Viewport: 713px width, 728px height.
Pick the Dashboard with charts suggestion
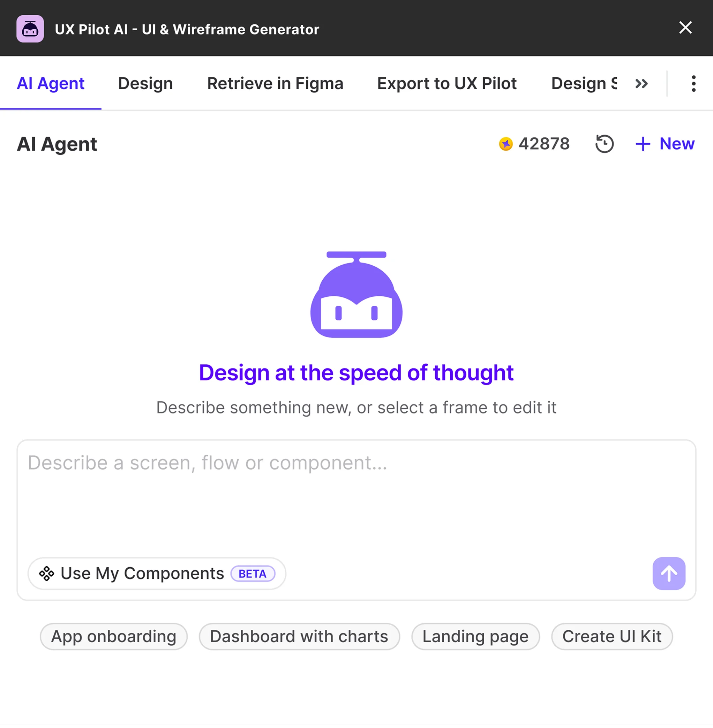point(299,637)
